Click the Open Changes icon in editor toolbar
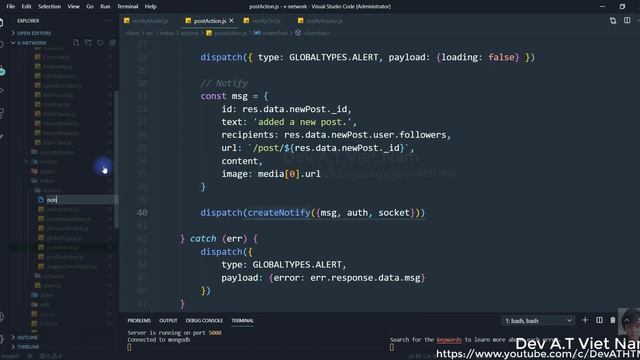Viewport: 640px width, 360px height. [613, 21]
